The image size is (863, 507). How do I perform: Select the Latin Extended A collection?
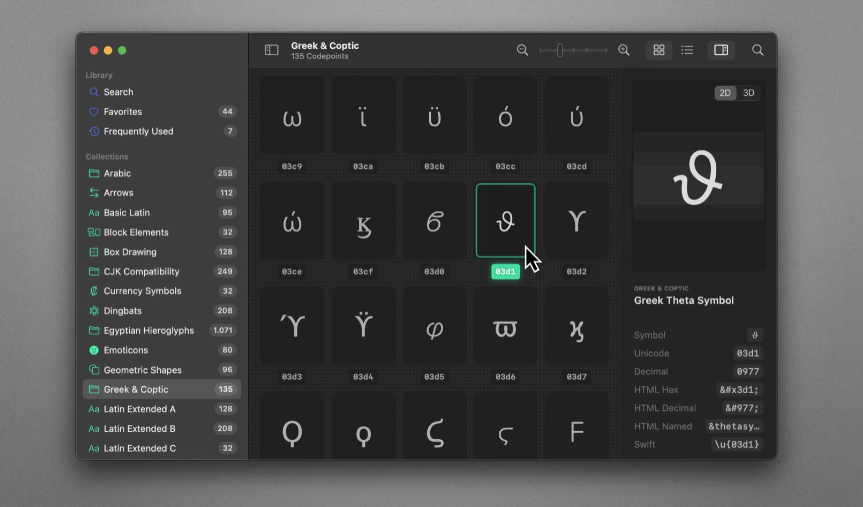[162, 409]
